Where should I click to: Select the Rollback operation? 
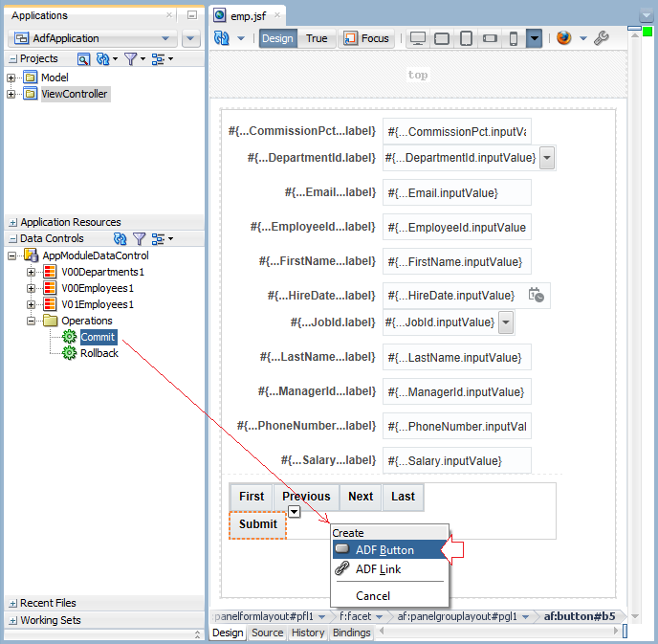tap(99, 353)
